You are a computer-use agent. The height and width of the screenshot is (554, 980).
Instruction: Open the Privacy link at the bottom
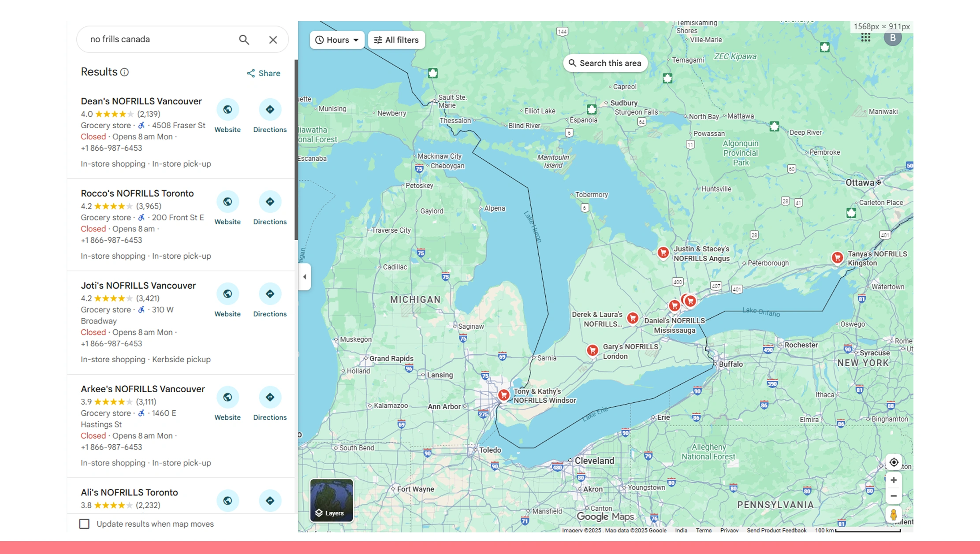(x=729, y=530)
